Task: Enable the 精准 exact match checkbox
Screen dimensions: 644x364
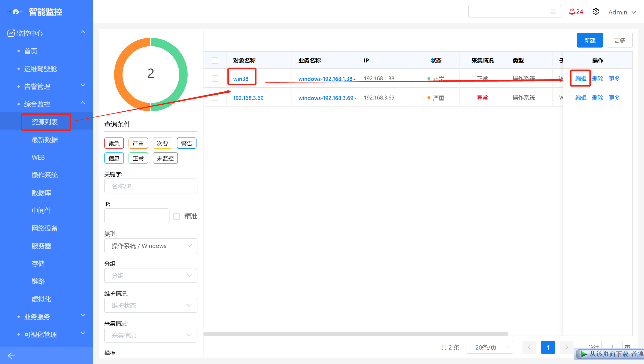Action: point(176,216)
